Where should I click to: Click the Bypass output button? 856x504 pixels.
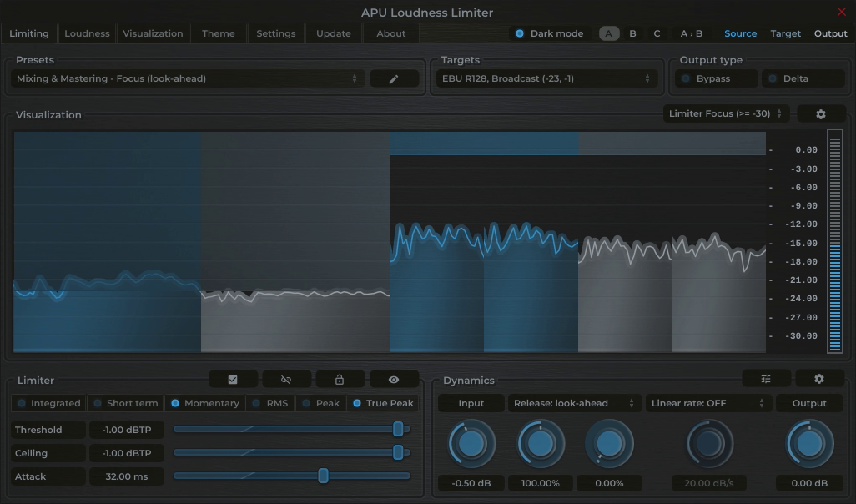(715, 78)
